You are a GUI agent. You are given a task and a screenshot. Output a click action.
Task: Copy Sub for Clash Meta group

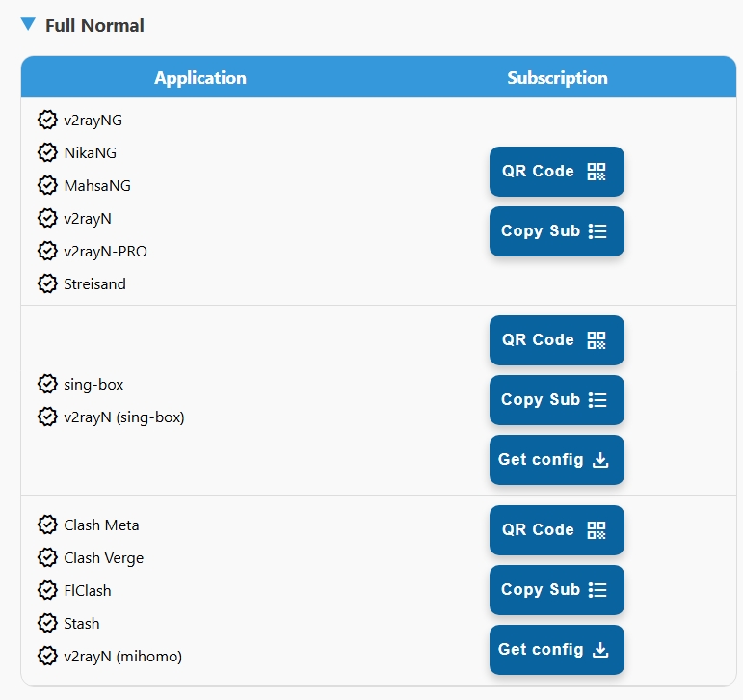pos(557,589)
